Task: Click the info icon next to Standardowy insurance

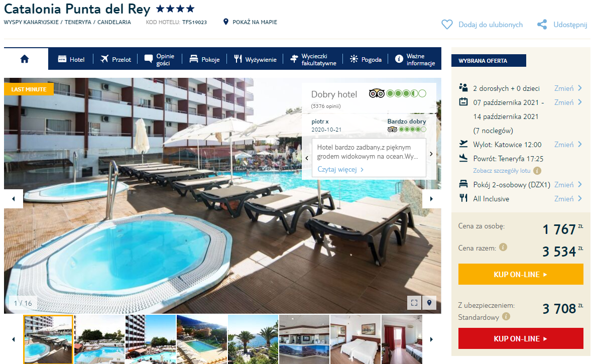Action: pyautogui.click(x=506, y=316)
